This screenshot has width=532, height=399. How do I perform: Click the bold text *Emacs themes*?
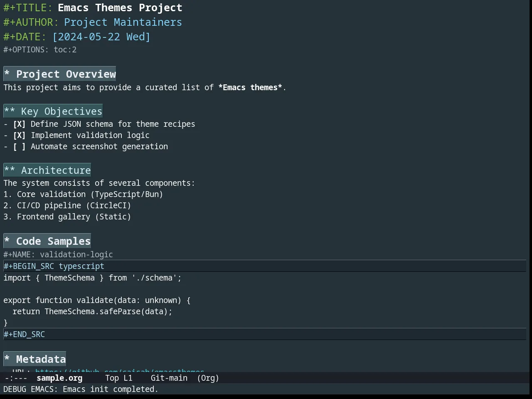(251, 87)
